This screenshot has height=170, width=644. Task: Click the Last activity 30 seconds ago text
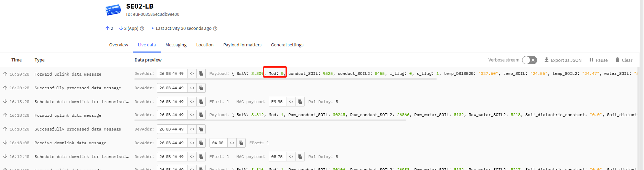pos(184,29)
